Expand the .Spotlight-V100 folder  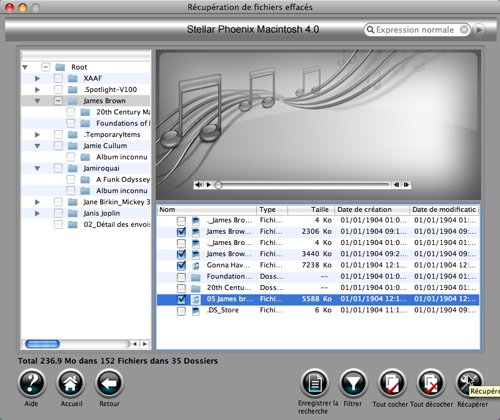pos(37,90)
